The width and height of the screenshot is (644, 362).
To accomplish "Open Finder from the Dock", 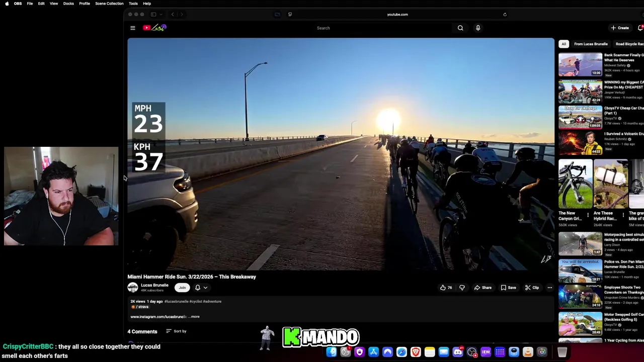I will (x=332, y=352).
